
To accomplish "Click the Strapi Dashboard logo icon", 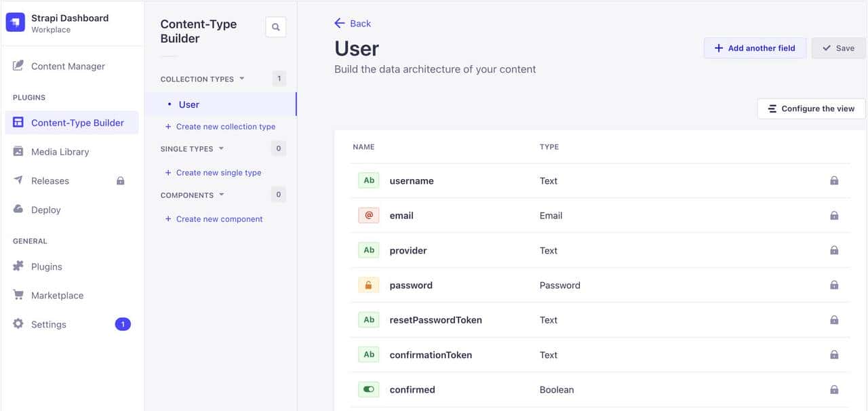I will coord(15,22).
